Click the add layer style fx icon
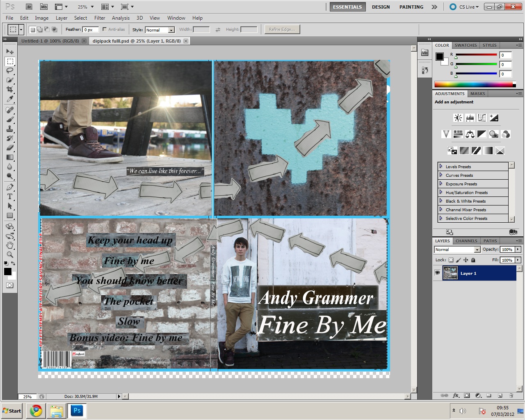 click(456, 396)
